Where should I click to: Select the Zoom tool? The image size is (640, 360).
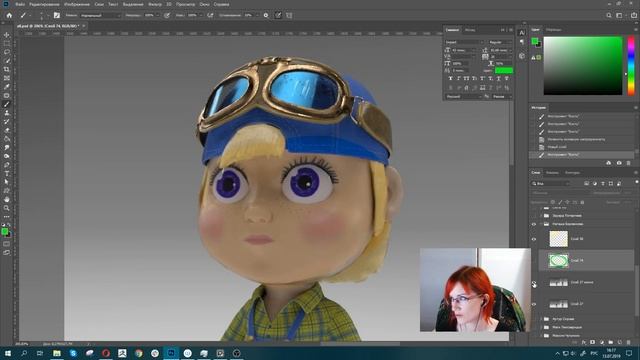tap(7, 208)
